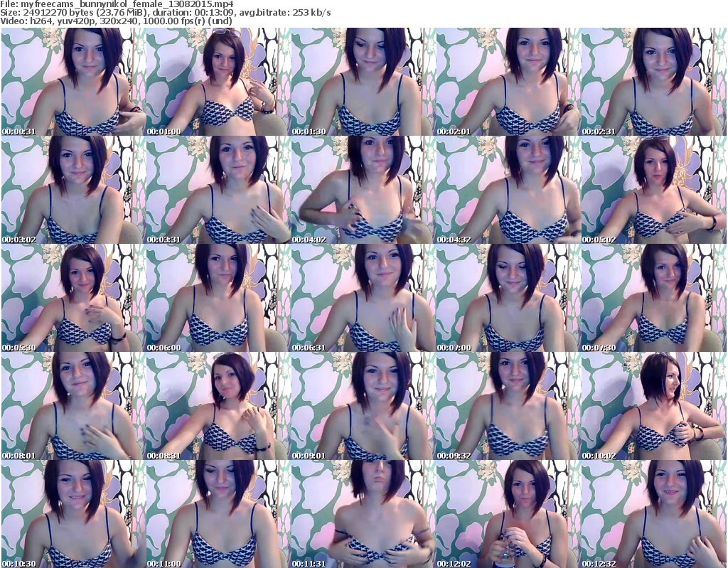Select thumbnail frame at 00:05:30
728x568 pixels.
73,298
